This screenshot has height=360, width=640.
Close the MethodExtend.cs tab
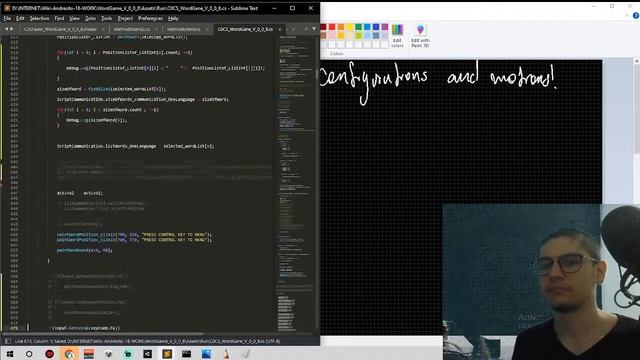coord(207,29)
